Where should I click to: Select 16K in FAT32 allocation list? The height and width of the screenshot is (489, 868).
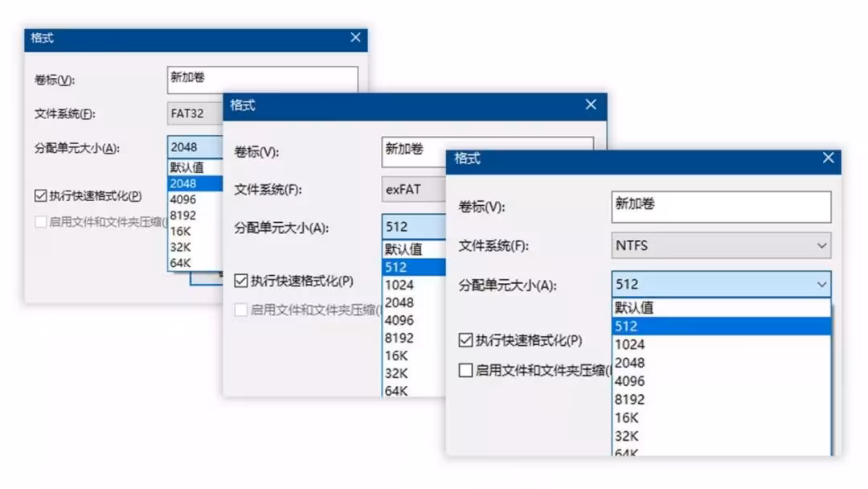[x=195, y=231]
